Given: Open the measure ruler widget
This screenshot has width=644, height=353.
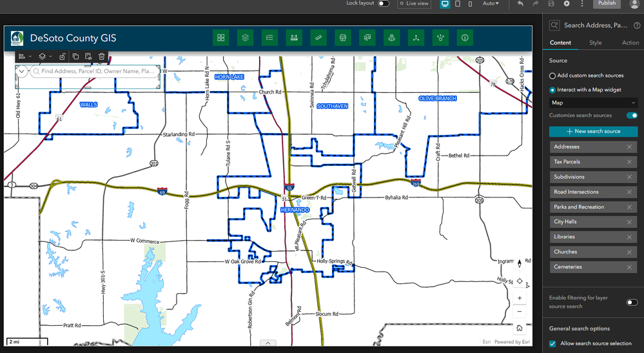Looking at the screenshot, I should pos(318,38).
